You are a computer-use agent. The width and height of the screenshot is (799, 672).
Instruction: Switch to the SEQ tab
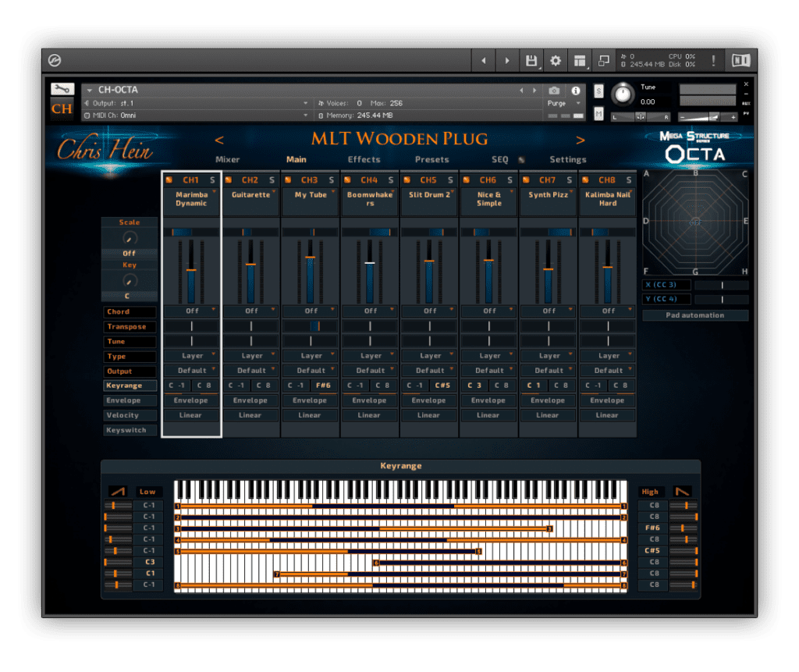pyautogui.click(x=500, y=159)
